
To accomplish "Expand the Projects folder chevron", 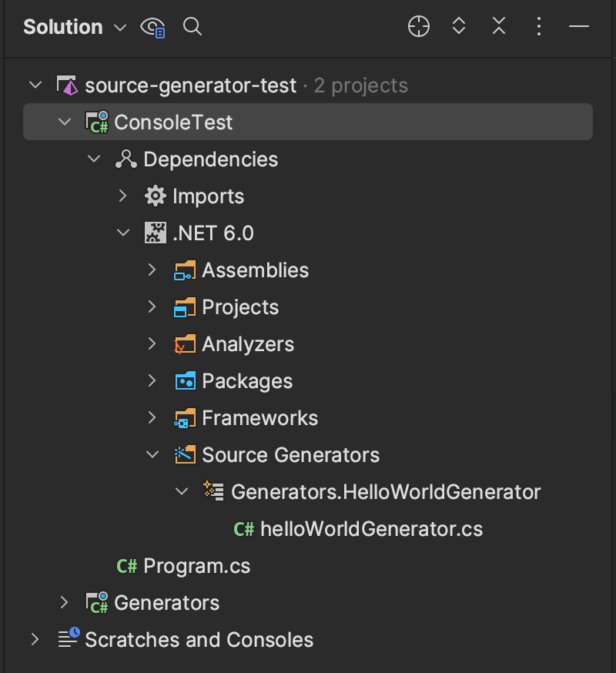I will point(152,307).
